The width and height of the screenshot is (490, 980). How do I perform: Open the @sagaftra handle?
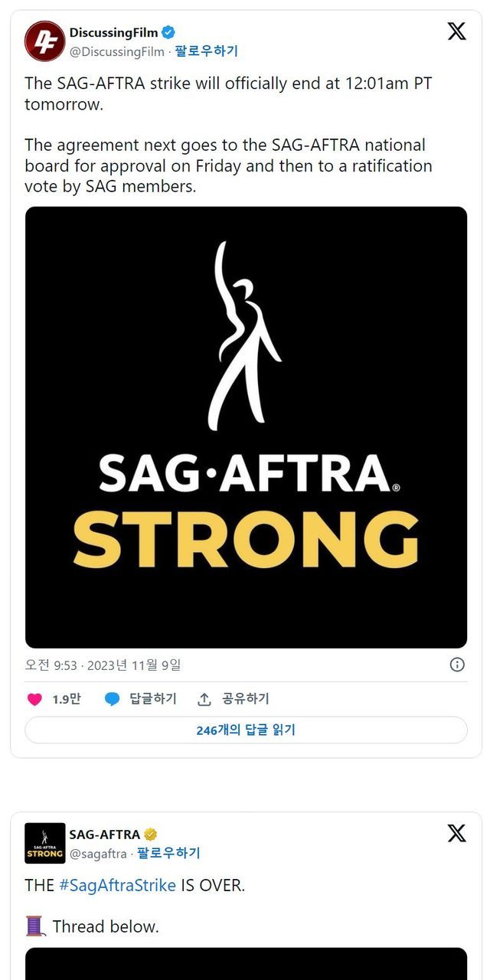click(98, 853)
